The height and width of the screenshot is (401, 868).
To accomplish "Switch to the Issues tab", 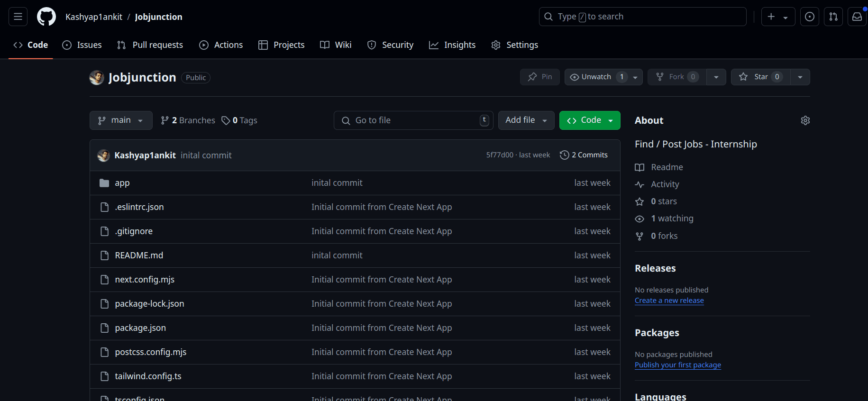I will point(82,45).
